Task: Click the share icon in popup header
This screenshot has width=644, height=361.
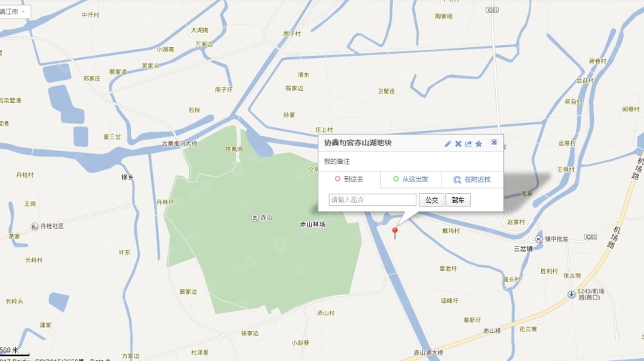Action: pos(468,144)
